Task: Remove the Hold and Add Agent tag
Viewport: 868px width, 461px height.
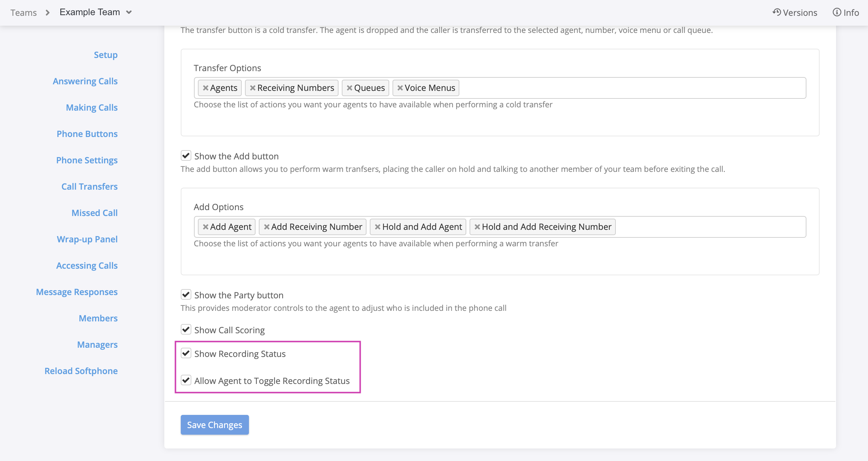Action: point(377,227)
